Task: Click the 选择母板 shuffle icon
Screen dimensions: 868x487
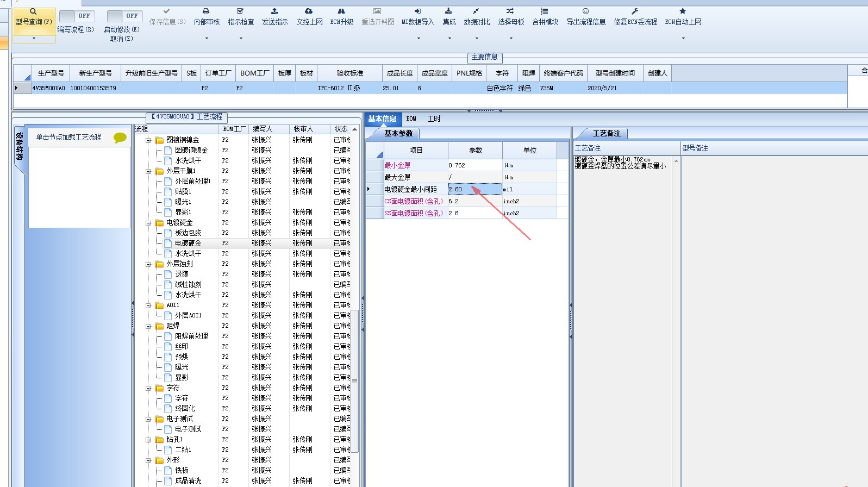Action: [x=510, y=11]
